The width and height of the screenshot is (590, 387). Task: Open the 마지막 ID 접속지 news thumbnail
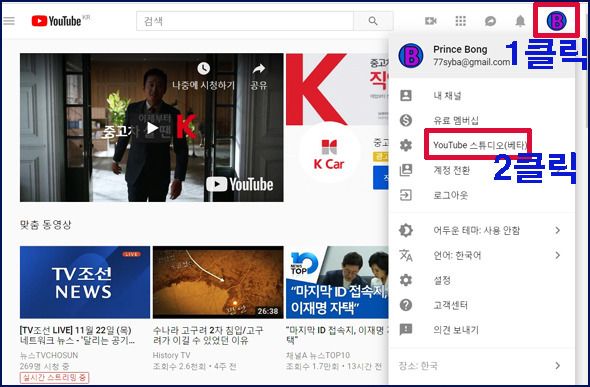tap(338, 282)
